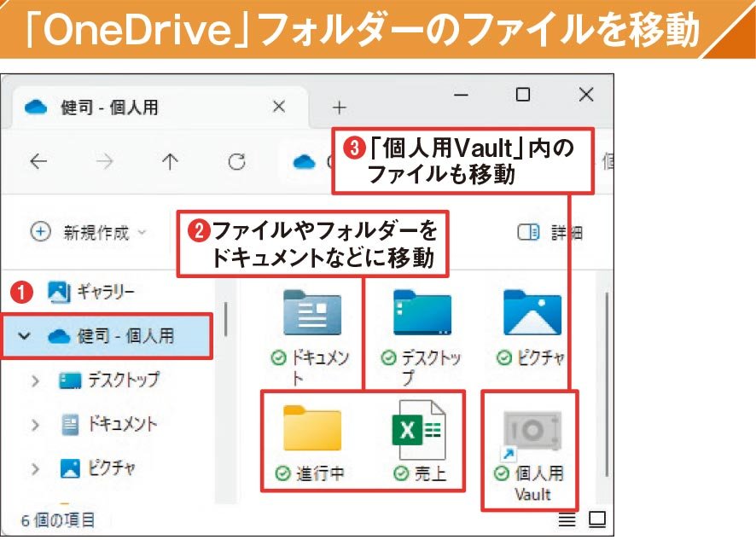Viewport: 756px width, 540px height.
Task: Open the デスクトップ folder icon
Action: click(420, 311)
